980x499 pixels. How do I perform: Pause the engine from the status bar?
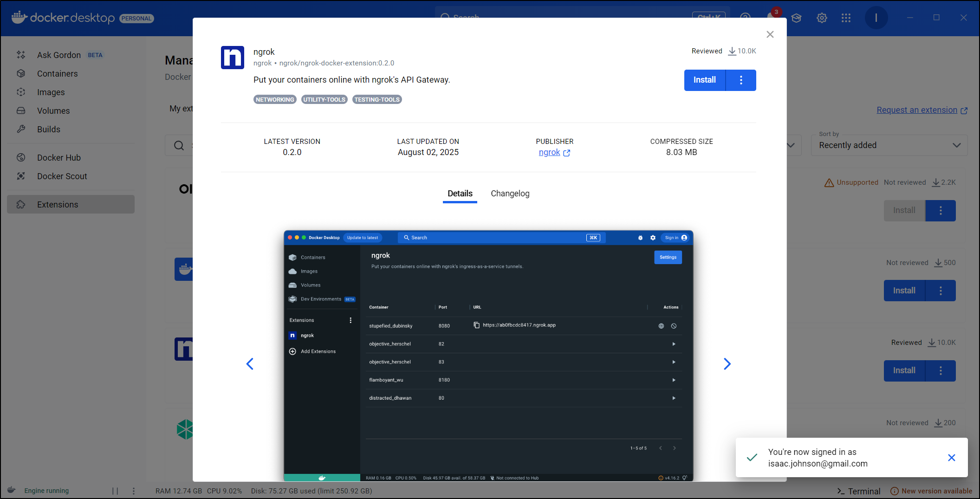[115, 491]
